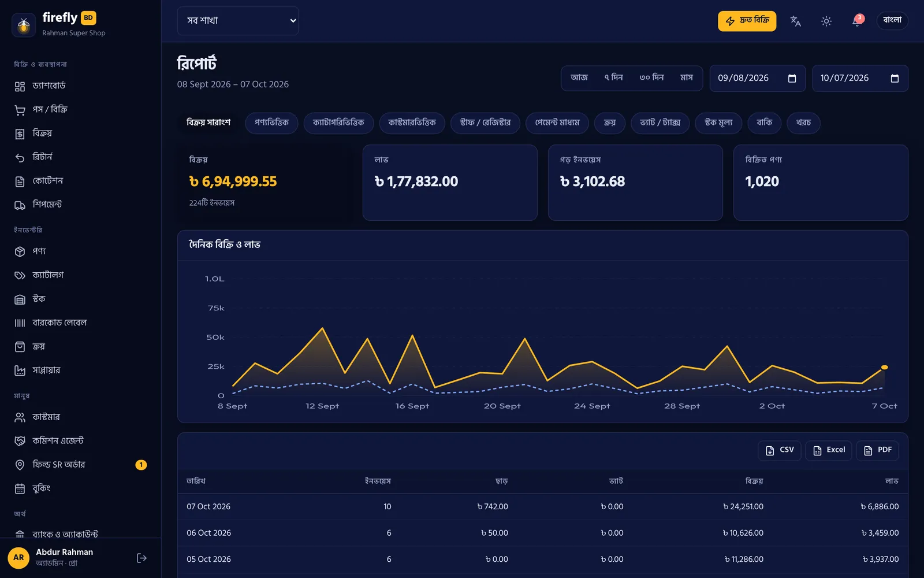
Task: Open notifications bell icon
Action: 857,21
